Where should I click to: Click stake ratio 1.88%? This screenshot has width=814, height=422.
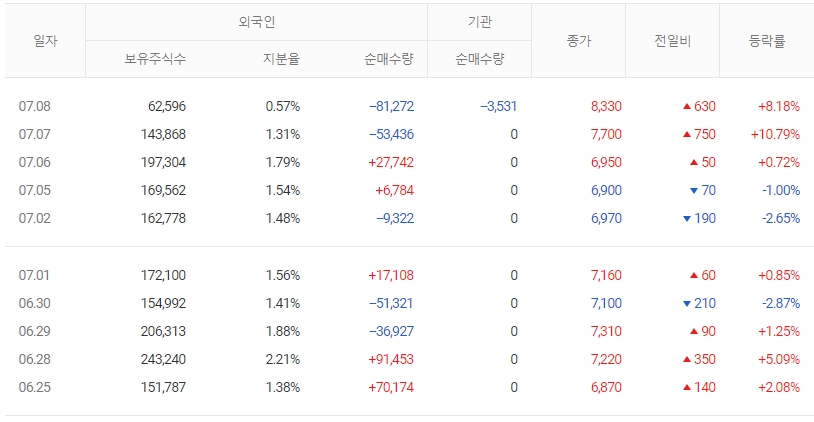pos(283,331)
